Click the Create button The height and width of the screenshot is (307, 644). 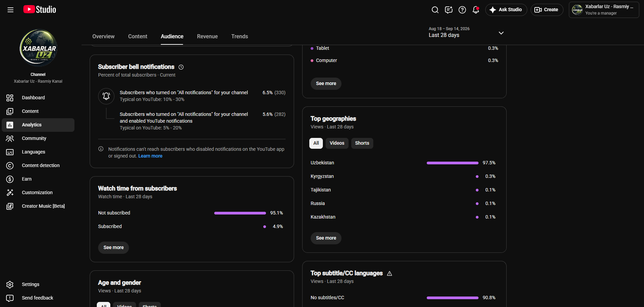point(547,10)
